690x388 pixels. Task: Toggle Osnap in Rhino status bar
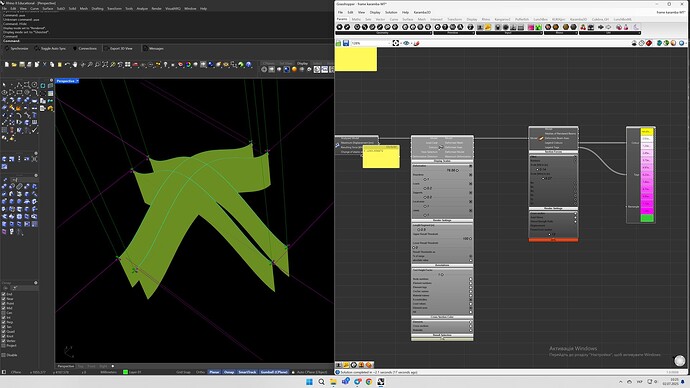(229, 372)
